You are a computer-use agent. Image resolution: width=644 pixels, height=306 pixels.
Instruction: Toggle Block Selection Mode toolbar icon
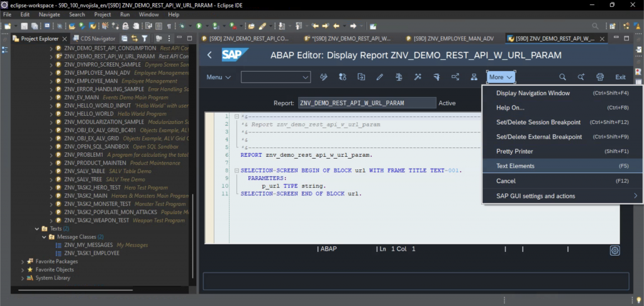[x=159, y=26]
